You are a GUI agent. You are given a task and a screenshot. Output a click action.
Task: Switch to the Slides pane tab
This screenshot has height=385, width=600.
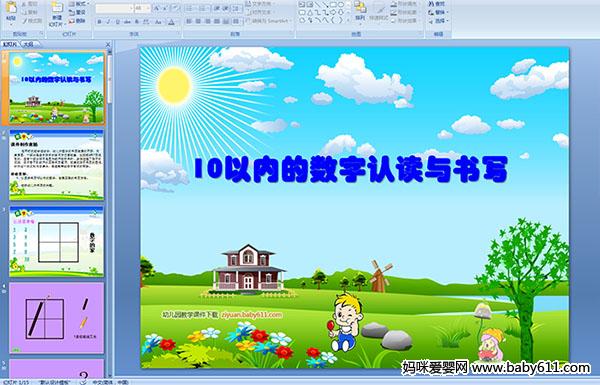click(10, 44)
